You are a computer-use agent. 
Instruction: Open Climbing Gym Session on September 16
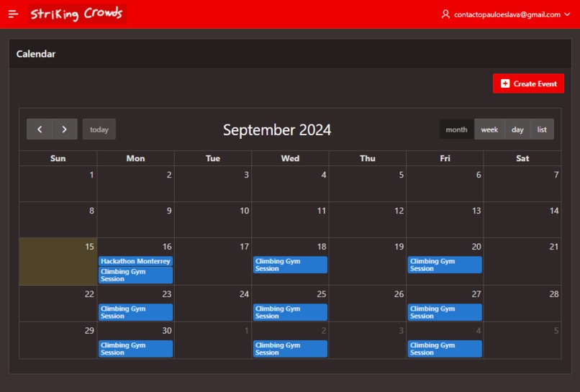(135, 275)
